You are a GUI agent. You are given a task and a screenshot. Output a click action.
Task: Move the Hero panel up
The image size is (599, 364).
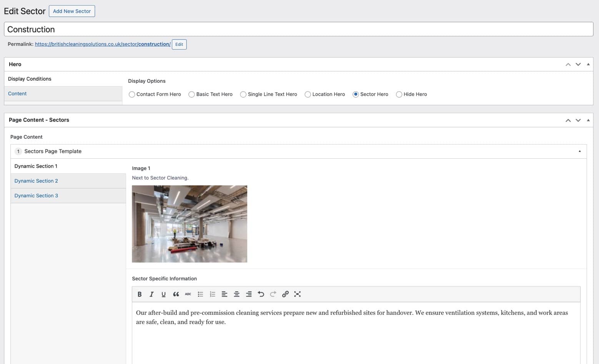(x=568, y=65)
